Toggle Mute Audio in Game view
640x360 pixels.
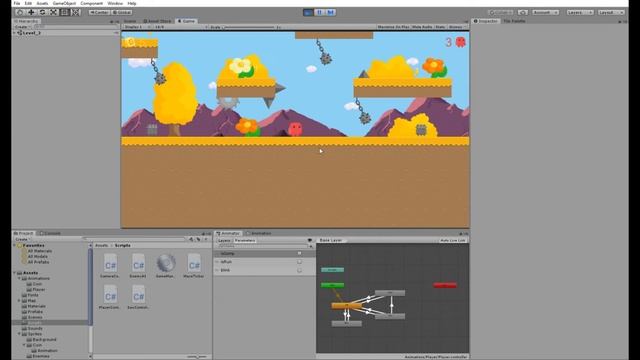click(422, 27)
